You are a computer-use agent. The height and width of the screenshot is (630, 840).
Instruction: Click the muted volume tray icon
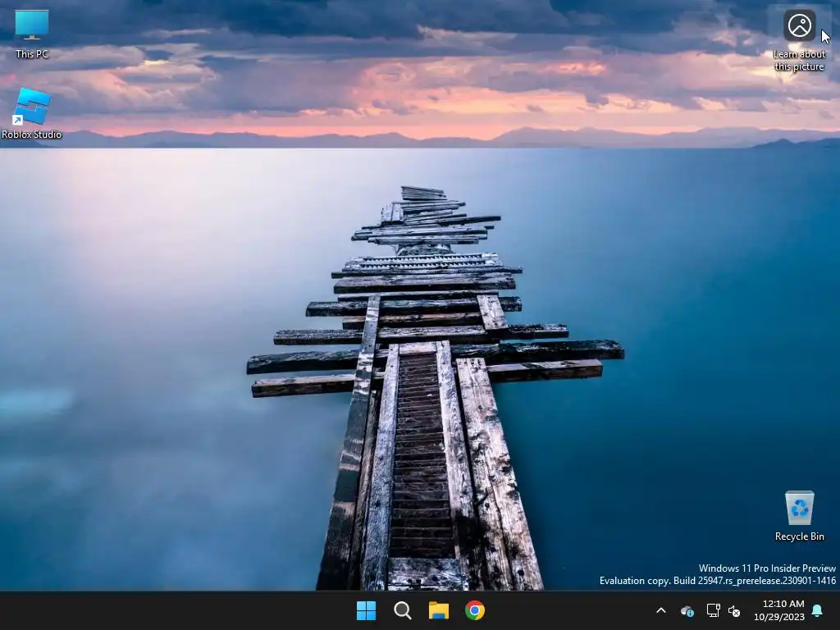point(734,610)
